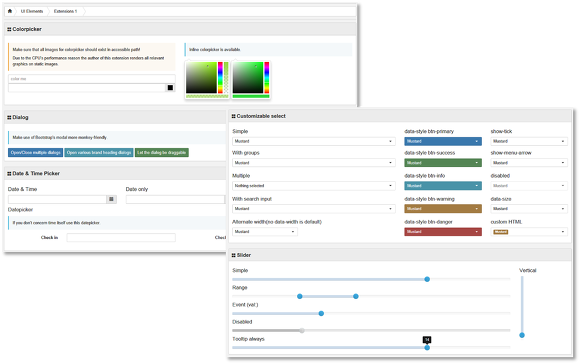The height and width of the screenshot is (364, 580).
Task: Open the Multiple 'Nothing selected' dropdown
Action: tap(314, 186)
